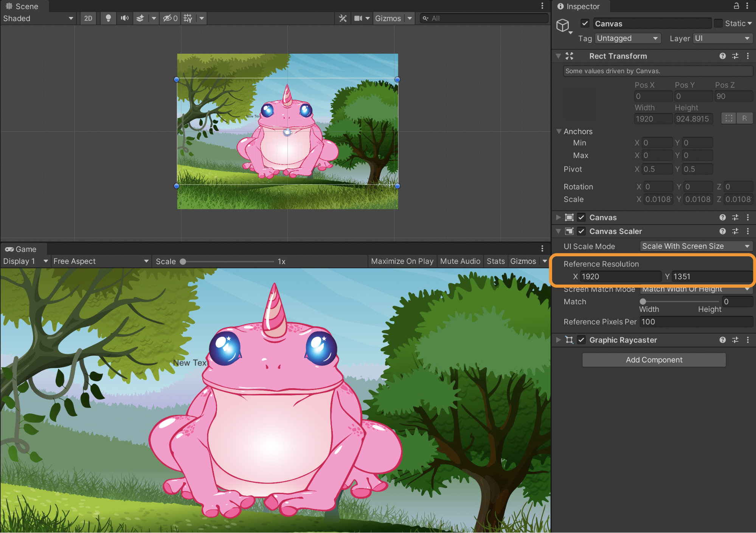Collapse the Anchors section
Screen dimensions: 756x533
559,132
